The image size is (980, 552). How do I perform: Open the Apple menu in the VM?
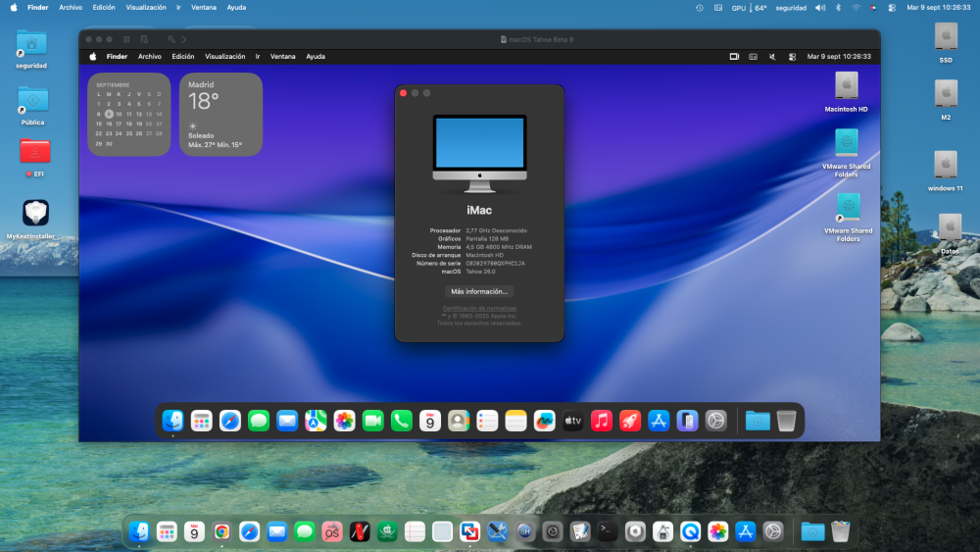click(93, 56)
